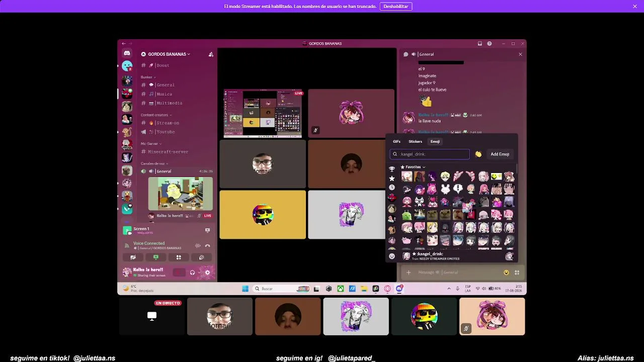The image size is (644, 362).
Task: Collapse the Mc-Server category
Action: [151, 144]
